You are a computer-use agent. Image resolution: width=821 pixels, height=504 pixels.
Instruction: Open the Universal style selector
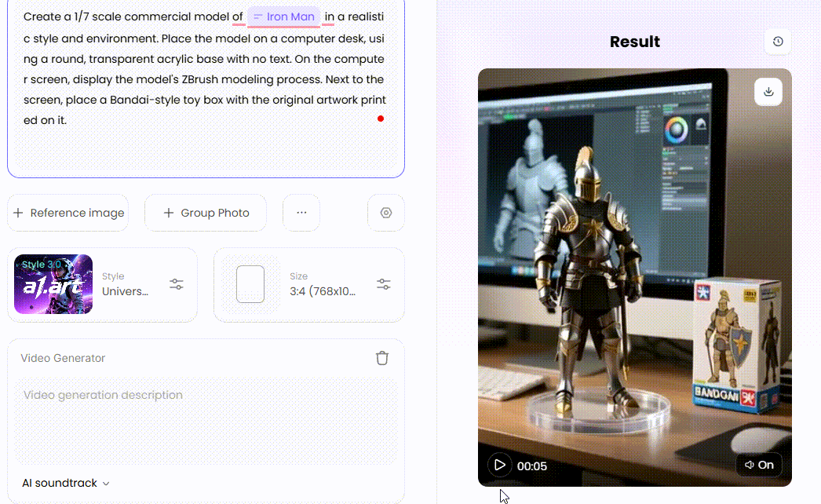point(125,291)
